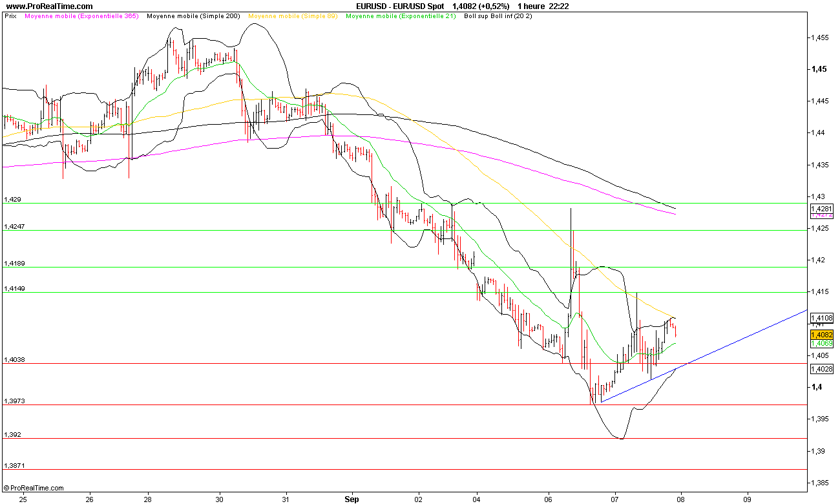The width and height of the screenshot is (840, 504).
Task: Select the Moyenne mobile (Simple 89) legend entry
Action: (293, 16)
